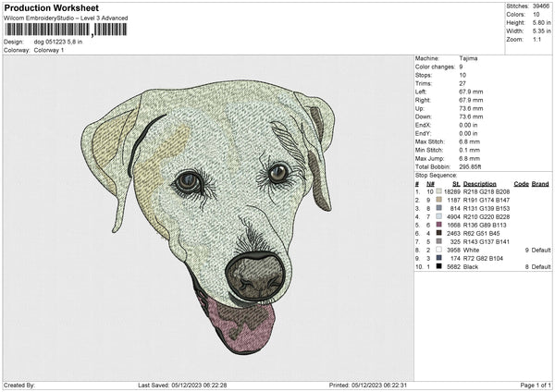
Task: Click the R143 G137 B141 gray swatch
Action: (x=438, y=241)
